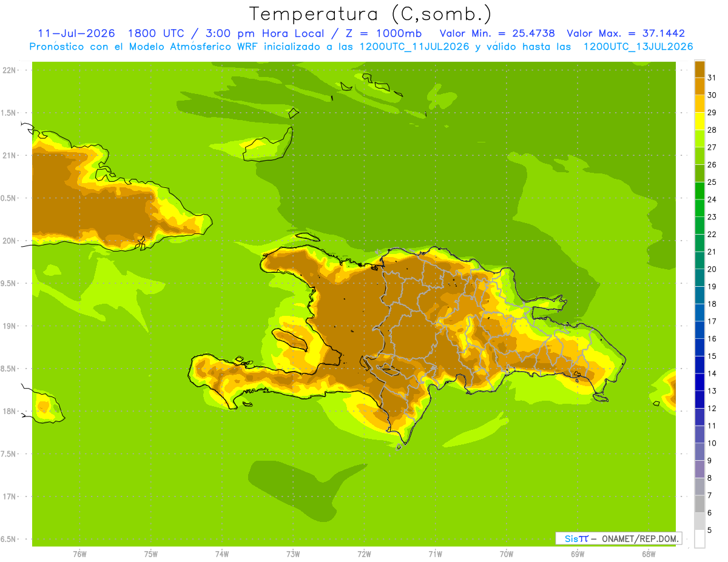Image resolution: width=728 pixels, height=562 pixels.
Task: Click the '68W' longitude label
Action: (x=649, y=554)
